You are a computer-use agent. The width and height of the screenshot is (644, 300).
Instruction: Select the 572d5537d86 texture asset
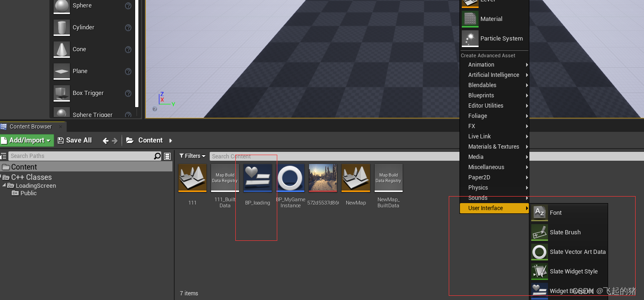click(323, 178)
